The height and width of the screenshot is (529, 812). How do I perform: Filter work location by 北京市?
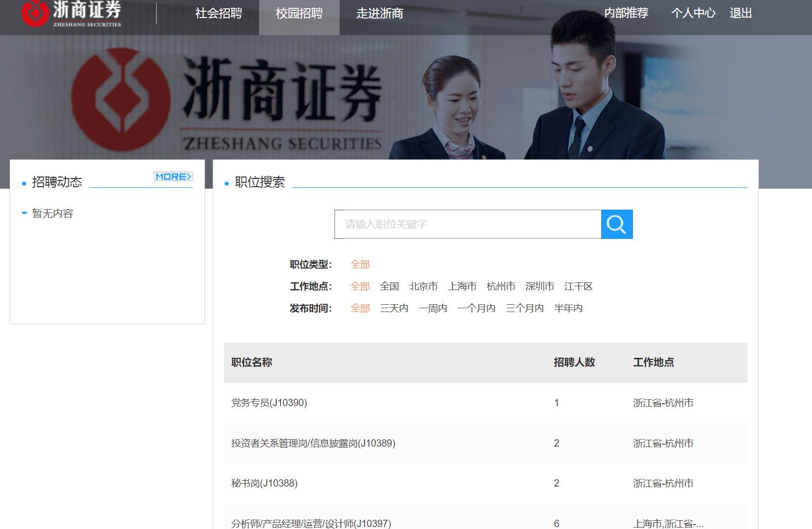(424, 286)
